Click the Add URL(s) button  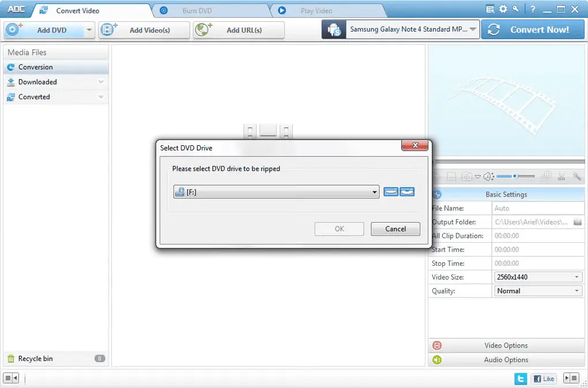(239, 30)
